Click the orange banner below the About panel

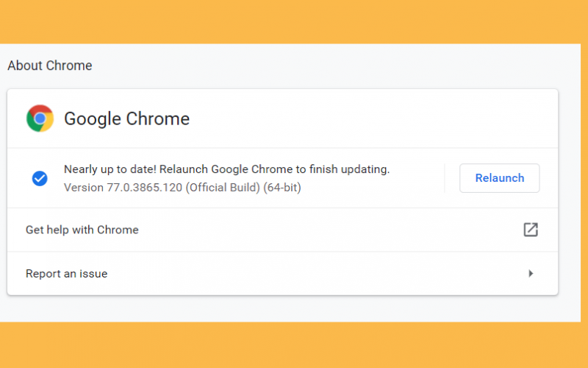tap(294, 344)
